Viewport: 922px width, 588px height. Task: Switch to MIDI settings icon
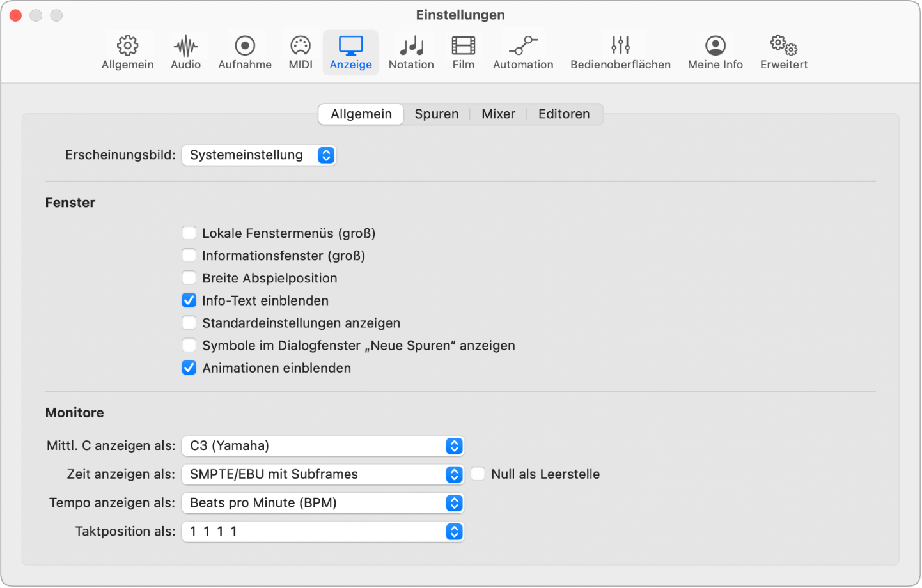pyautogui.click(x=301, y=52)
